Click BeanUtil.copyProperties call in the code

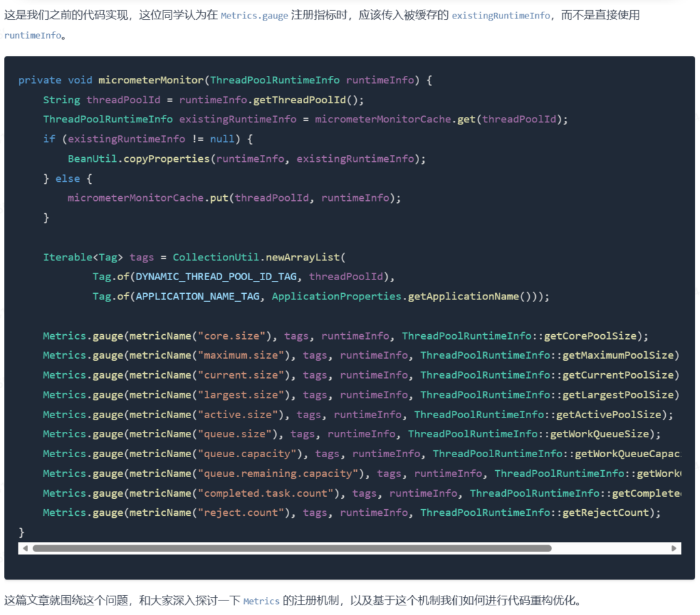tap(138, 159)
